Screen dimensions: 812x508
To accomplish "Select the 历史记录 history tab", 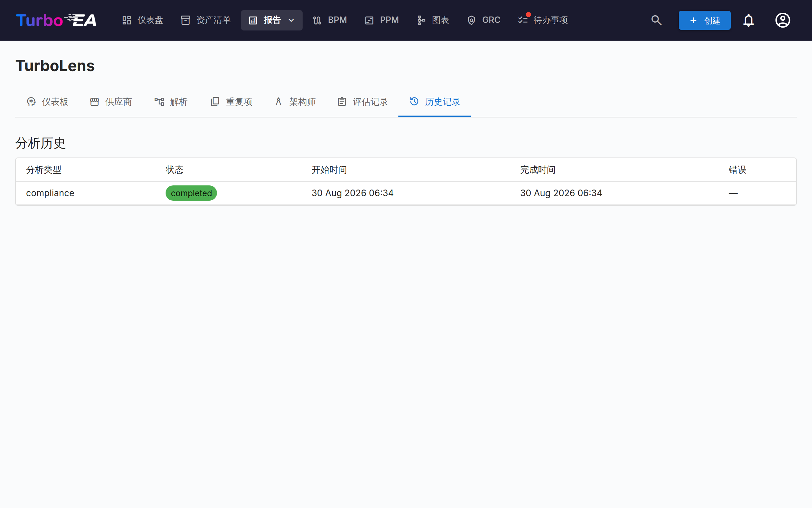I will tap(435, 102).
